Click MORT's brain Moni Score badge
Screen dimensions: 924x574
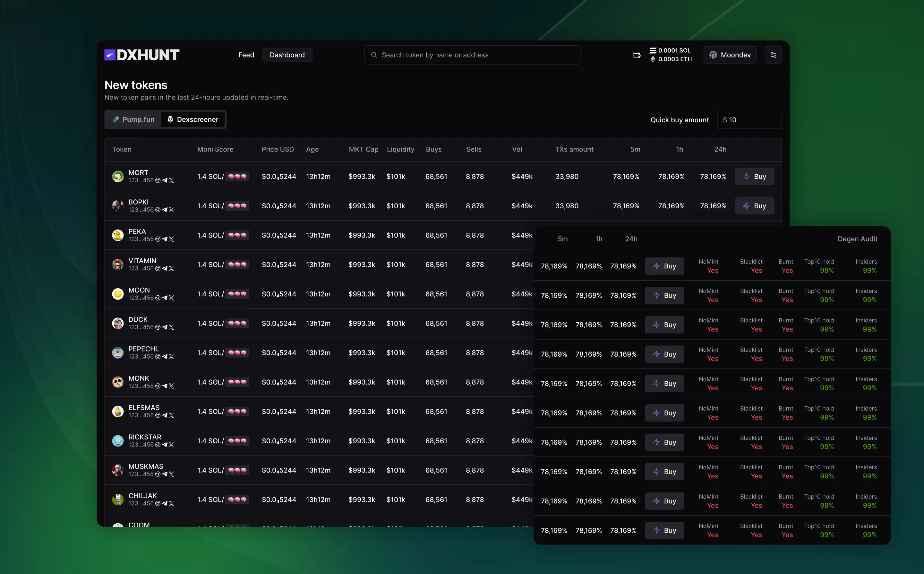(237, 177)
